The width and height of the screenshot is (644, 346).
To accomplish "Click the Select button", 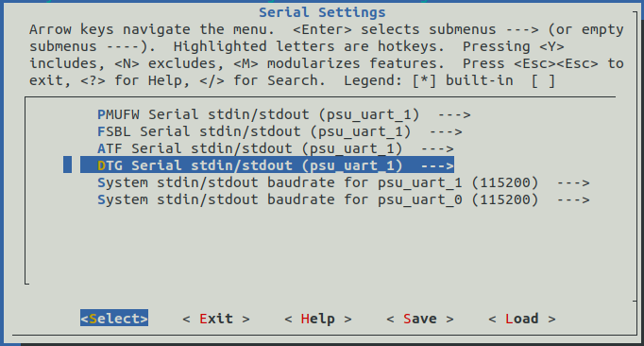I will 114,319.
